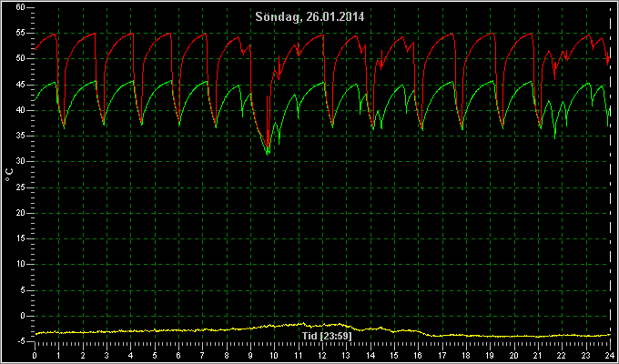The height and width of the screenshot is (364, 619).
Task: Click the 0 hour label on the time axis
Action: click(35, 355)
